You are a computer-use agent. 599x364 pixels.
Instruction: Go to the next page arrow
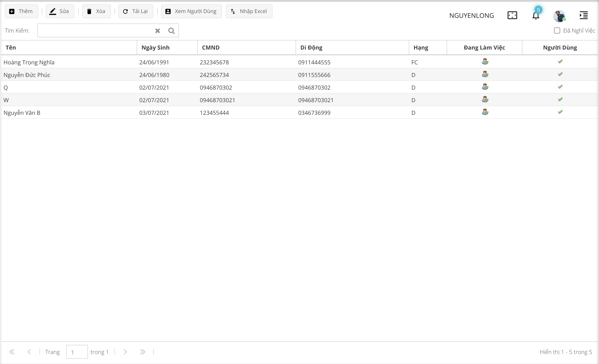pos(125,352)
